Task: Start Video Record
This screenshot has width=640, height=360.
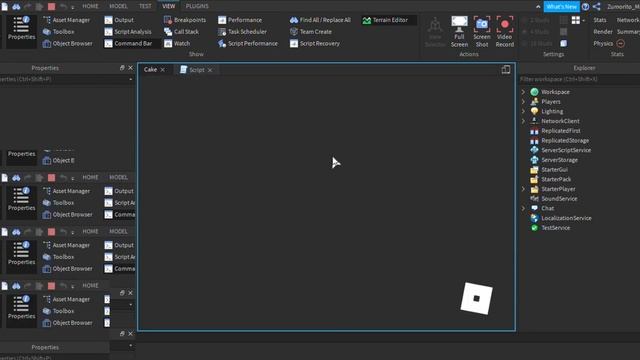Action: pyautogui.click(x=505, y=32)
